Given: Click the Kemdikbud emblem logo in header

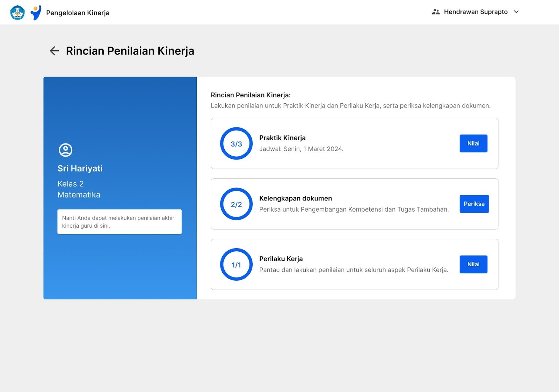Looking at the screenshot, I should pyautogui.click(x=17, y=13).
